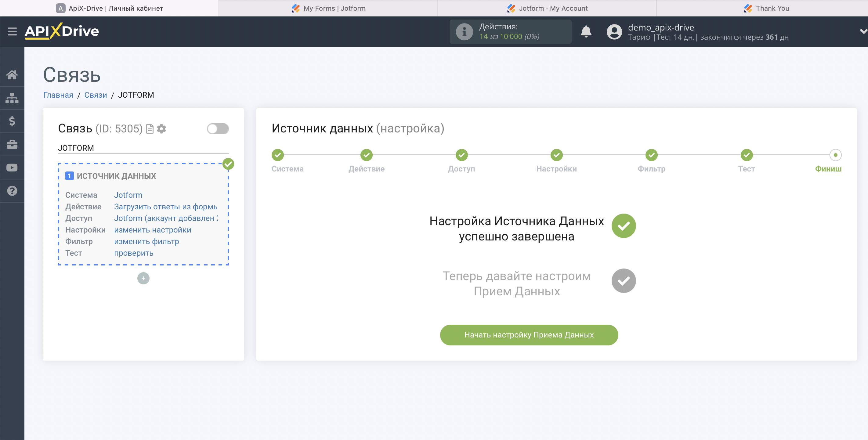Open the YouTube video sidebar icon
This screenshot has width=868, height=440.
[x=12, y=168]
